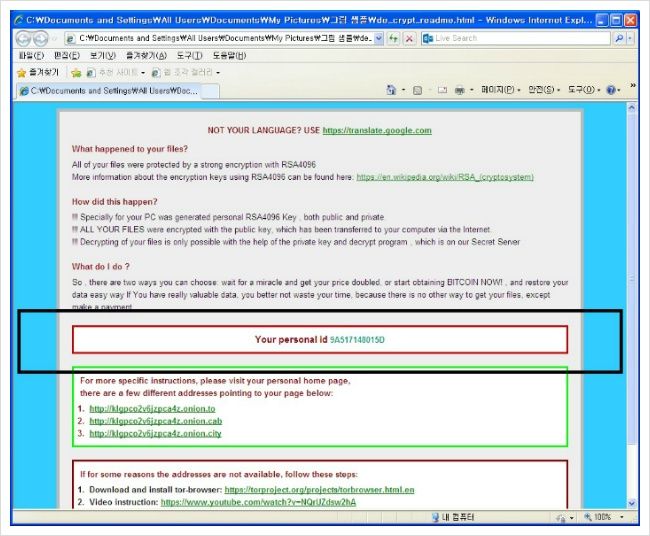Open the 도구(O) tools dropdown in command bar
Screen dimensions: 650x536
(x=584, y=90)
